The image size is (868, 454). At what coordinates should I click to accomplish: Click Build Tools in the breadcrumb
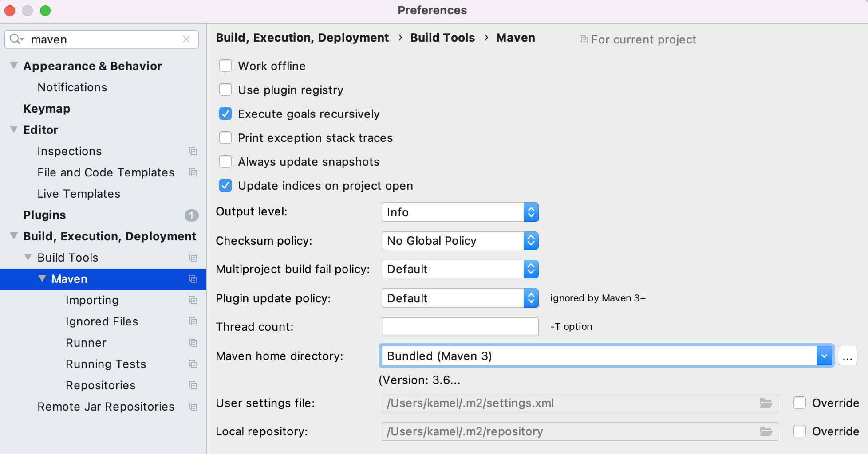(442, 38)
